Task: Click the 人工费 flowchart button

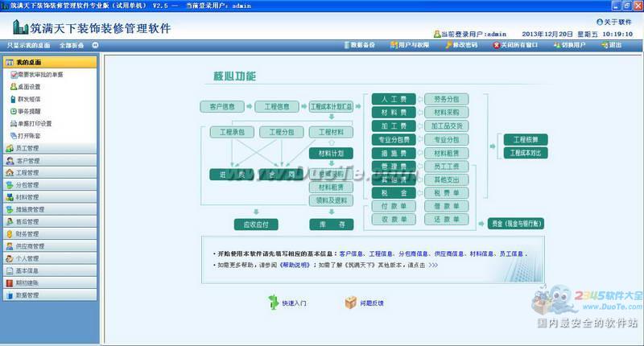Action: [394, 99]
